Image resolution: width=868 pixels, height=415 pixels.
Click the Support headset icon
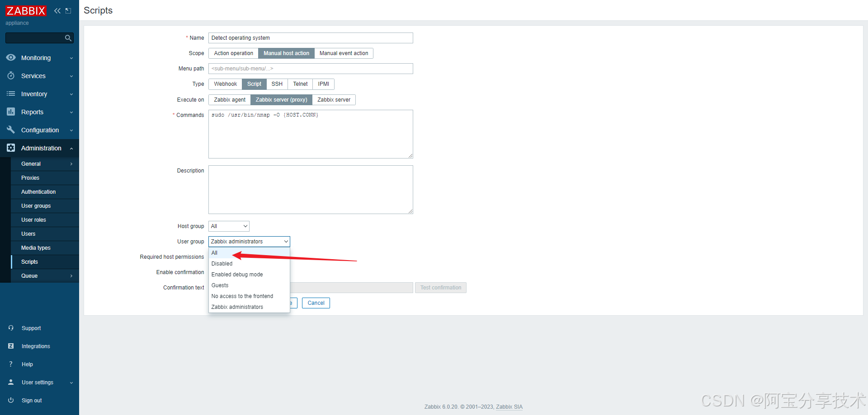11,328
